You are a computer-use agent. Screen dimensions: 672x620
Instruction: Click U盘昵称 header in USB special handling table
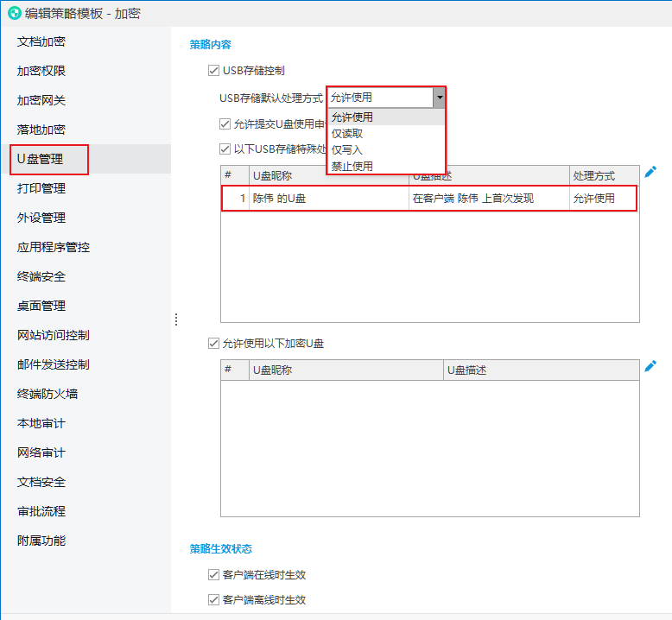click(329, 175)
